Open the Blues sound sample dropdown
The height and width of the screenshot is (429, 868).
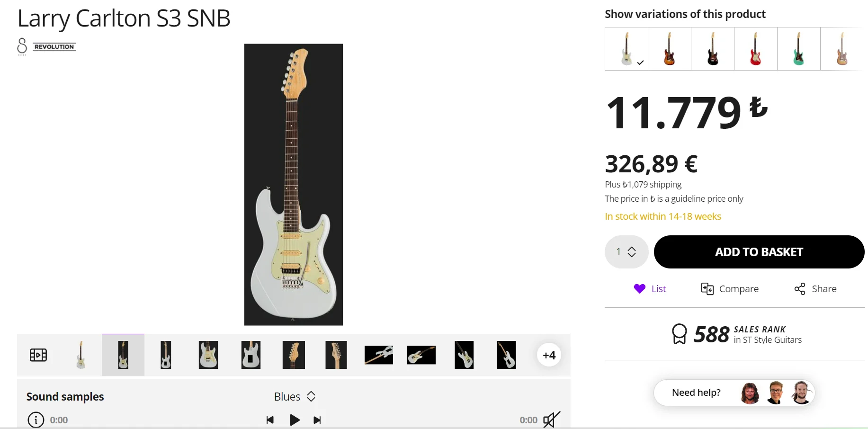(x=295, y=397)
